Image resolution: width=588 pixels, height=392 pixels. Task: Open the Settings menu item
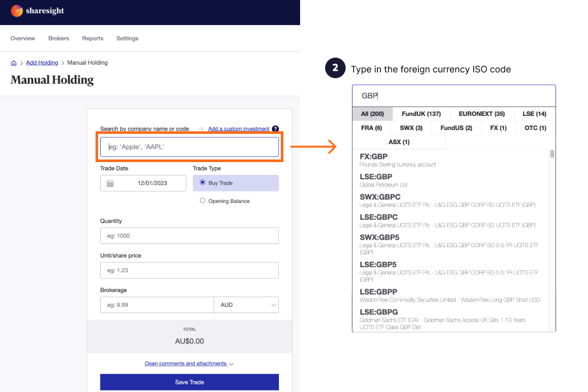pos(127,38)
